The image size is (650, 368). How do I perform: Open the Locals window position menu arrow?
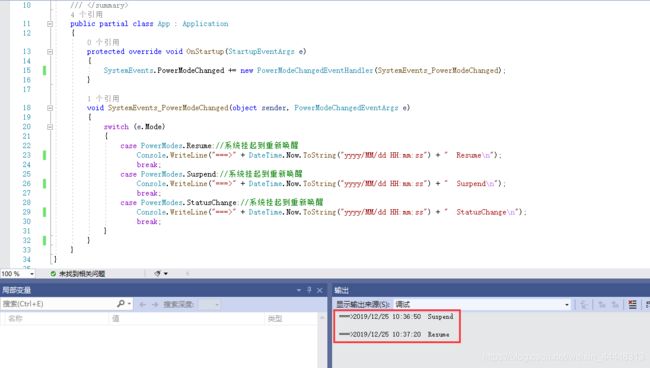click(x=299, y=290)
